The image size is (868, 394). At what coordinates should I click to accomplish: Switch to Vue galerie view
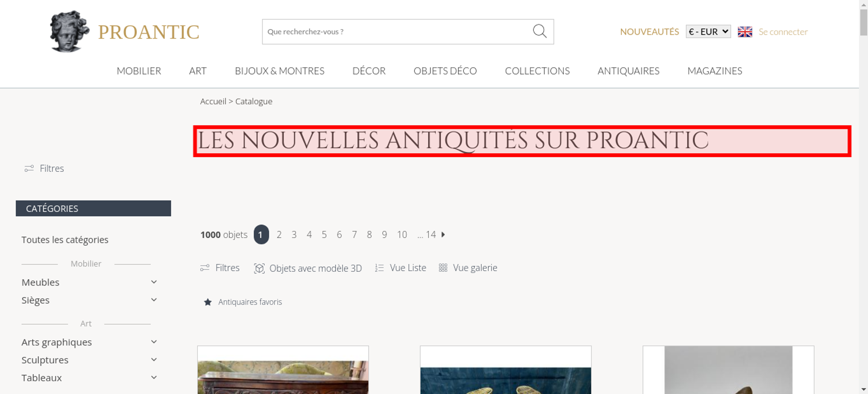(468, 268)
